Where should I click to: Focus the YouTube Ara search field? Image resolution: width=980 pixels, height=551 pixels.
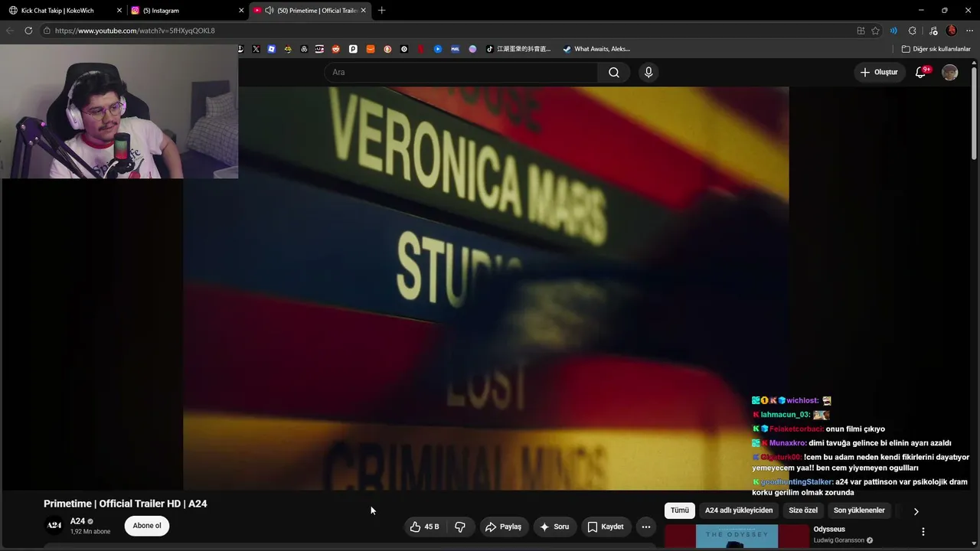coord(461,72)
